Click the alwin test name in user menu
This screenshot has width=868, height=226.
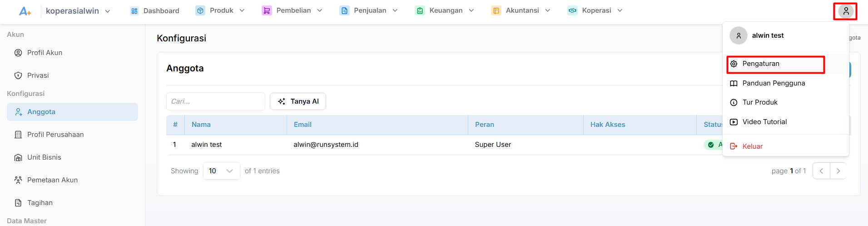pos(768,35)
